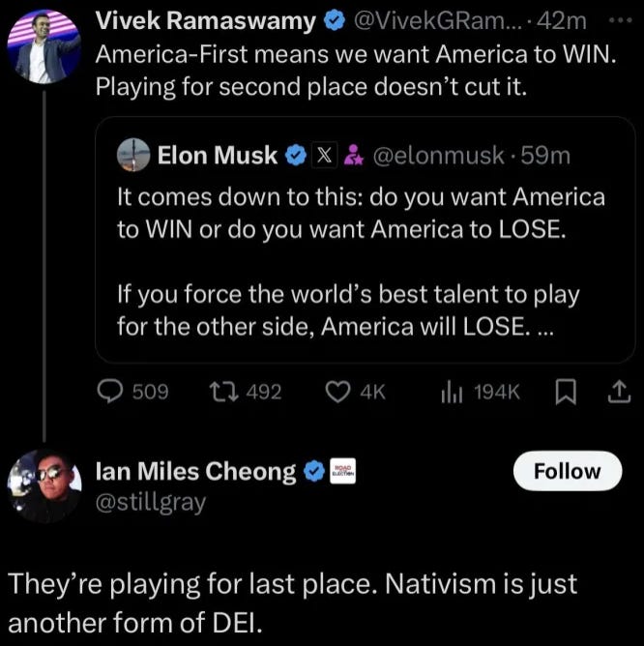The width and height of the screenshot is (644, 646).
Task: Click the @elonmusk handle in quoted tweet
Action: pyautogui.click(x=438, y=156)
